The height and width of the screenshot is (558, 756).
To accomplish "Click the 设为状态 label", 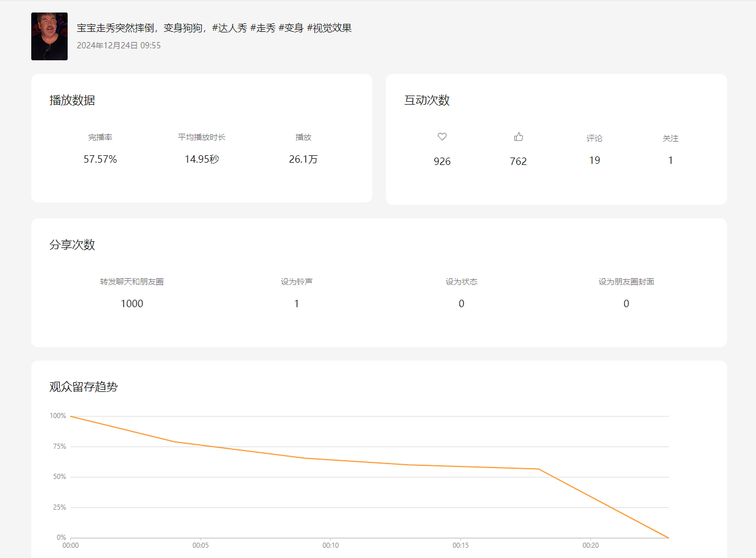I will click(x=461, y=282).
